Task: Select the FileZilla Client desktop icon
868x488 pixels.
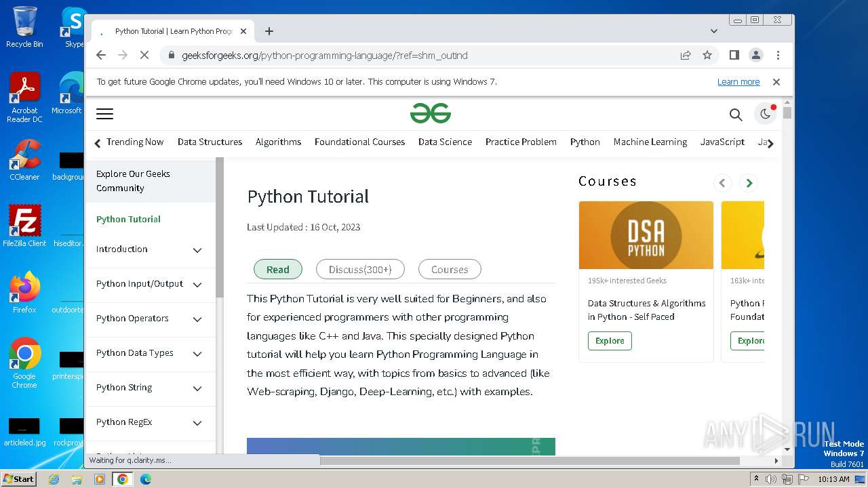Action: coord(24,226)
